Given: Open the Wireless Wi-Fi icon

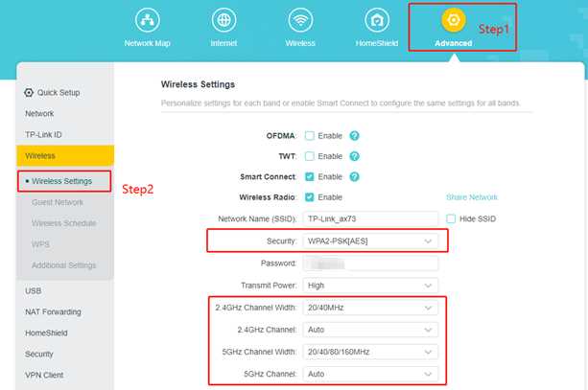Looking at the screenshot, I should tap(300, 20).
